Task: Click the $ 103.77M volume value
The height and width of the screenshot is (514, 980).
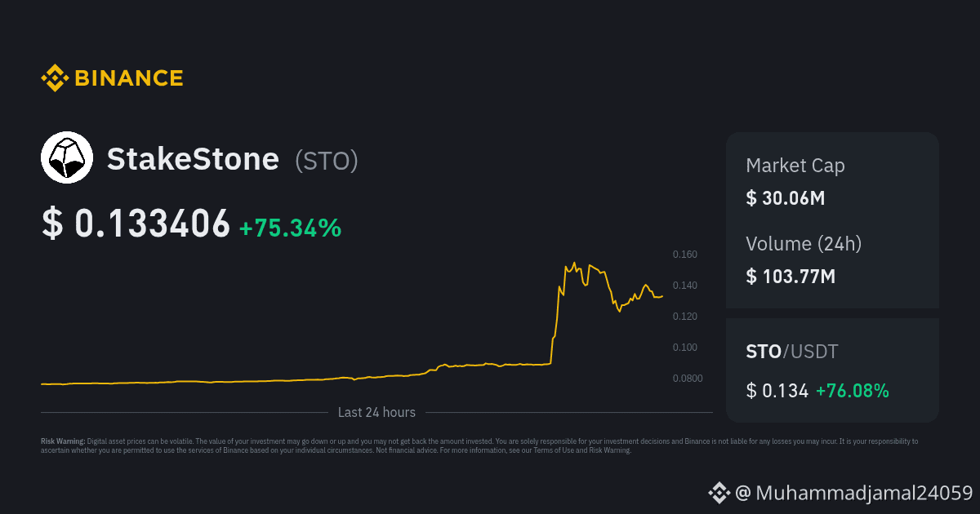Action: tap(791, 277)
